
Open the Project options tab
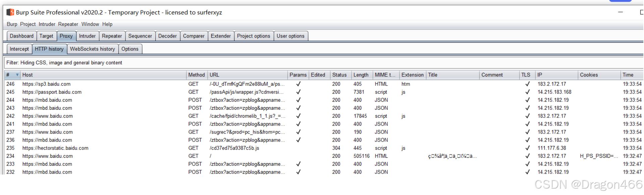(254, 36)
